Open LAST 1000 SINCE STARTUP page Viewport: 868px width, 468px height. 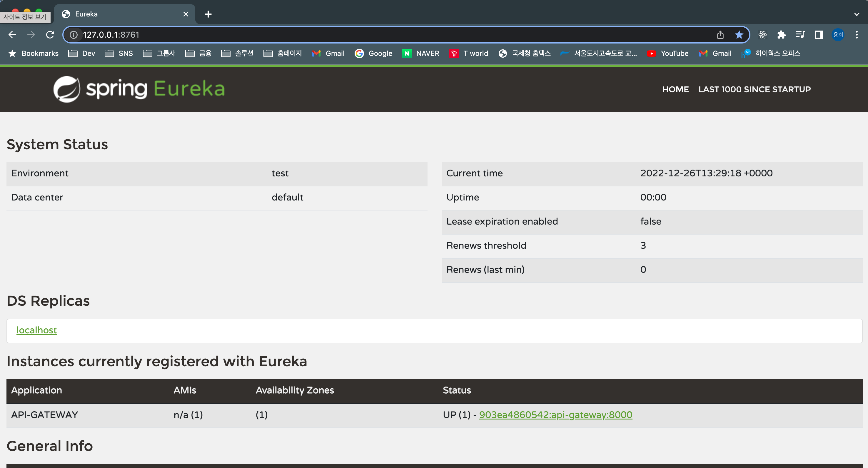755,89
